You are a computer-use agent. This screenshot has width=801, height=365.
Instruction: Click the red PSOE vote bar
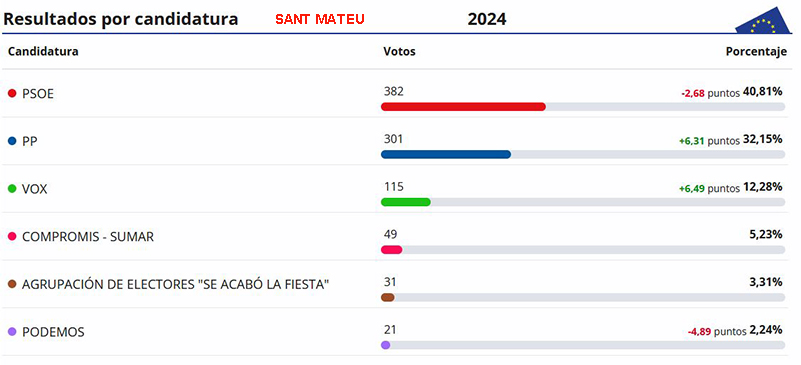pyautogui.click(x=463, y=107)
